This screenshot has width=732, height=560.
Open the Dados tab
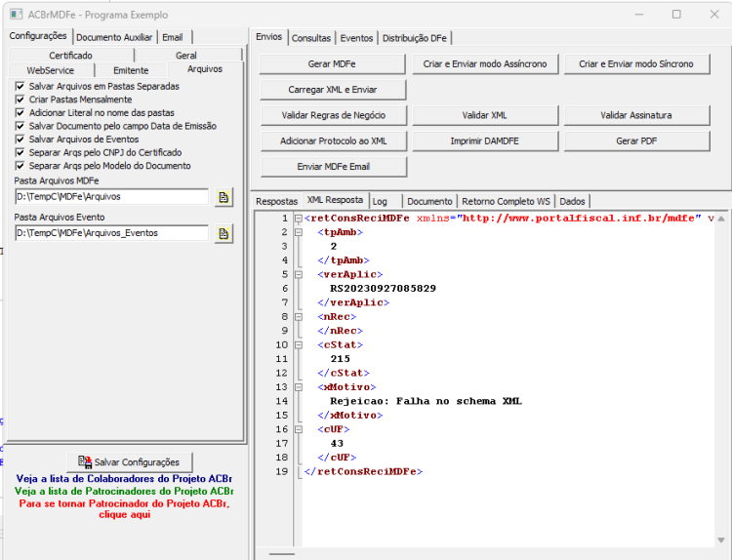pyautogui.click(x=572, y=202)
